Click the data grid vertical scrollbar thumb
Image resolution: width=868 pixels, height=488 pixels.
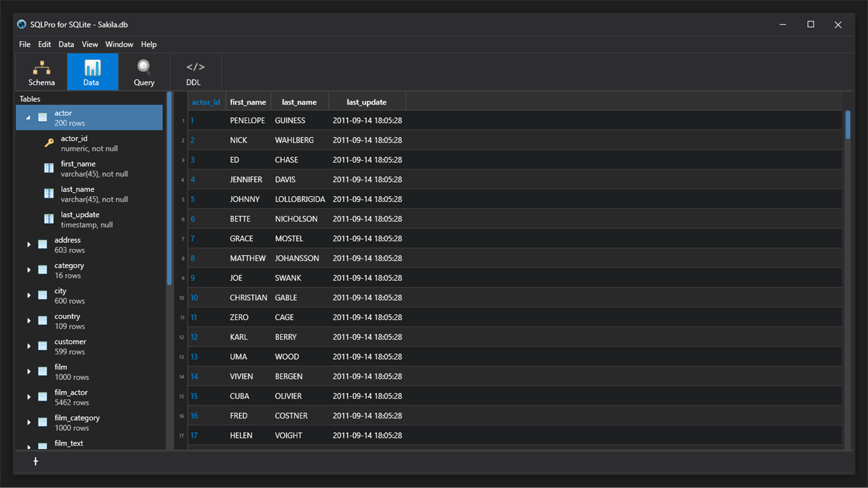(848, 125)
